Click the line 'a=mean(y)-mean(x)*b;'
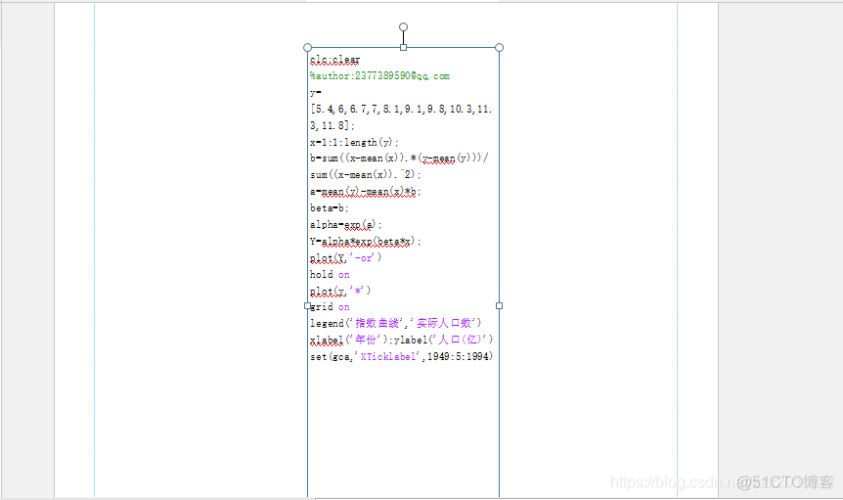Screen dimensions: 843x500 click(365, 191)
